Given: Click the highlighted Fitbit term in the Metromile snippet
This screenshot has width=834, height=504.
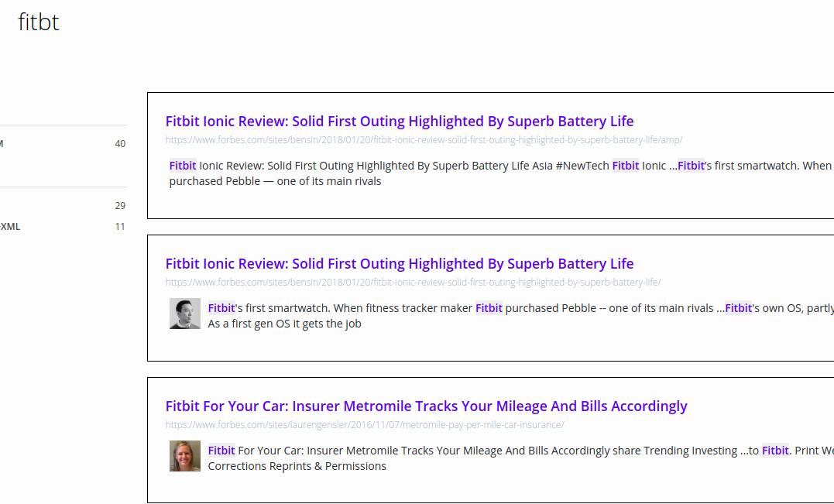Looking at the screenshot, I should [220, 450].
